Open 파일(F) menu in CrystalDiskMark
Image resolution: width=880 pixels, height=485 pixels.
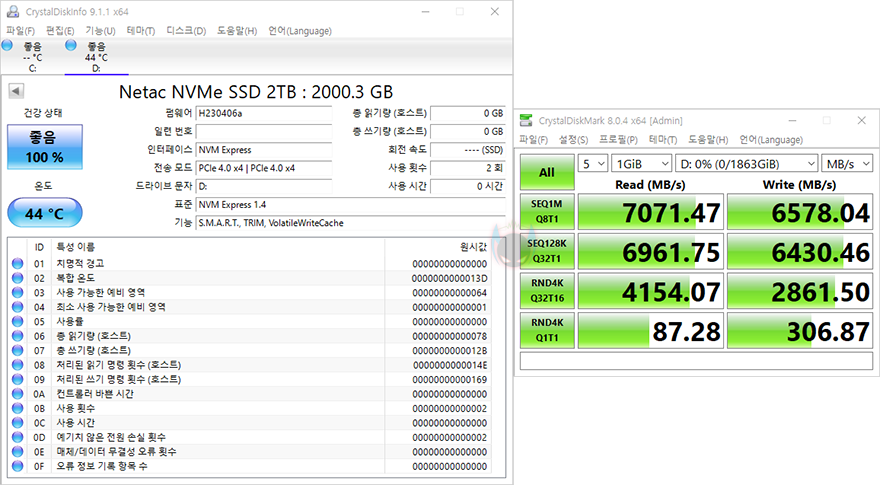click(x=533, y=140)
